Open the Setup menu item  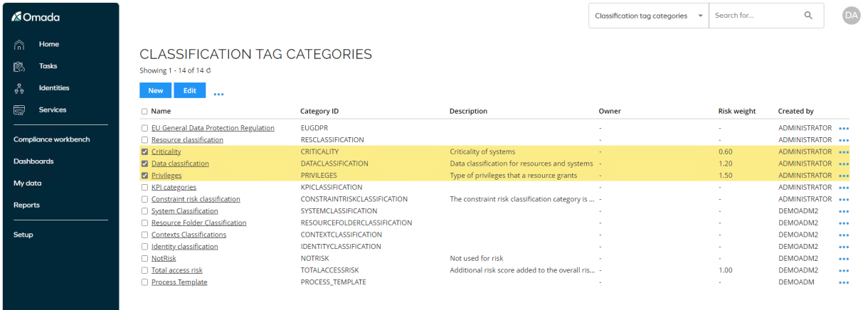pos(23,235)
